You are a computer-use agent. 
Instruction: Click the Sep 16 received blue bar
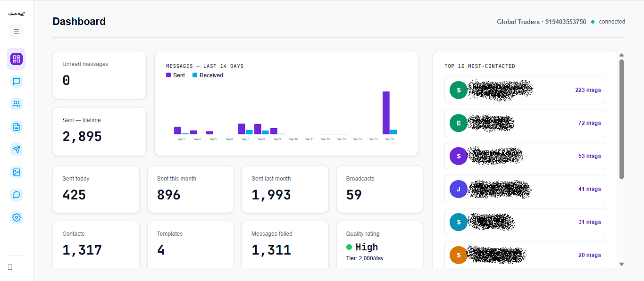[393, 132]
